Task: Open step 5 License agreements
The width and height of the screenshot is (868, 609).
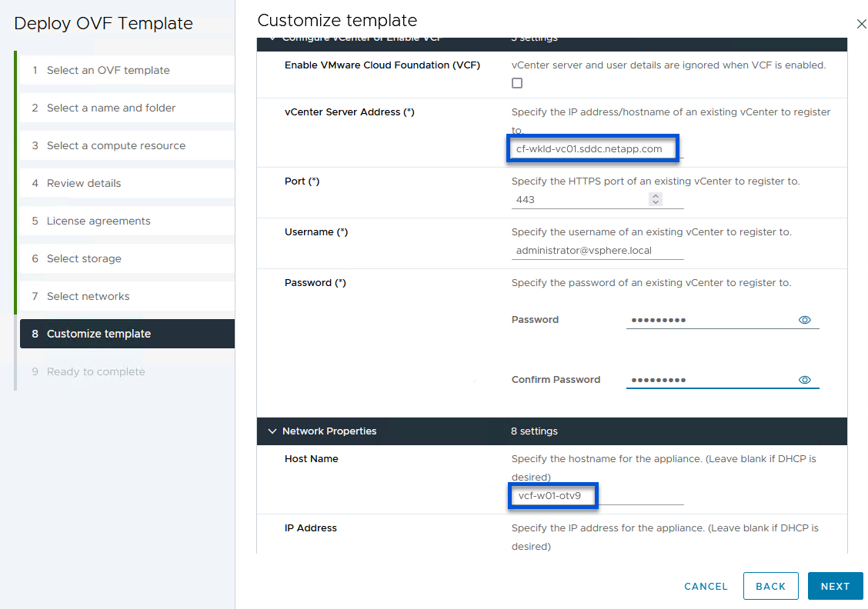Action: 98,221
